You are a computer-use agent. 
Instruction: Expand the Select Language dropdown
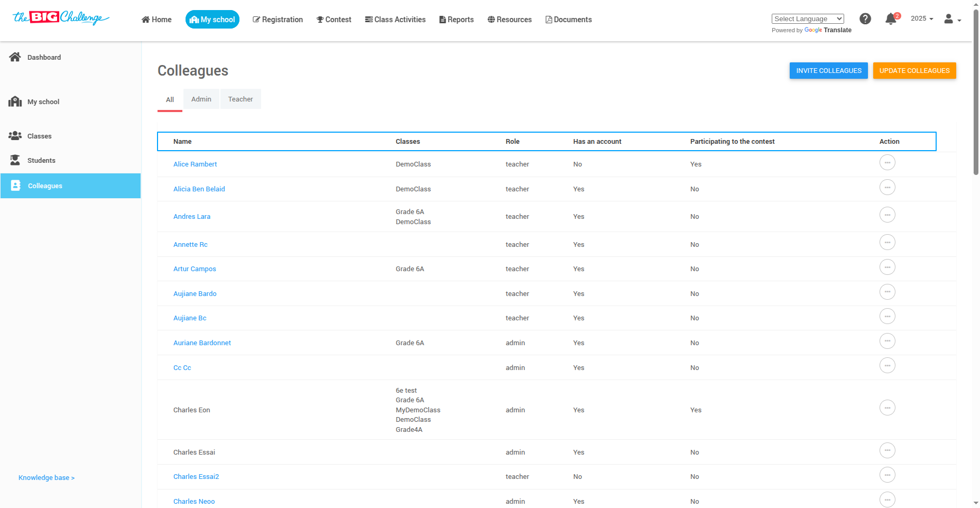(807, 19)
